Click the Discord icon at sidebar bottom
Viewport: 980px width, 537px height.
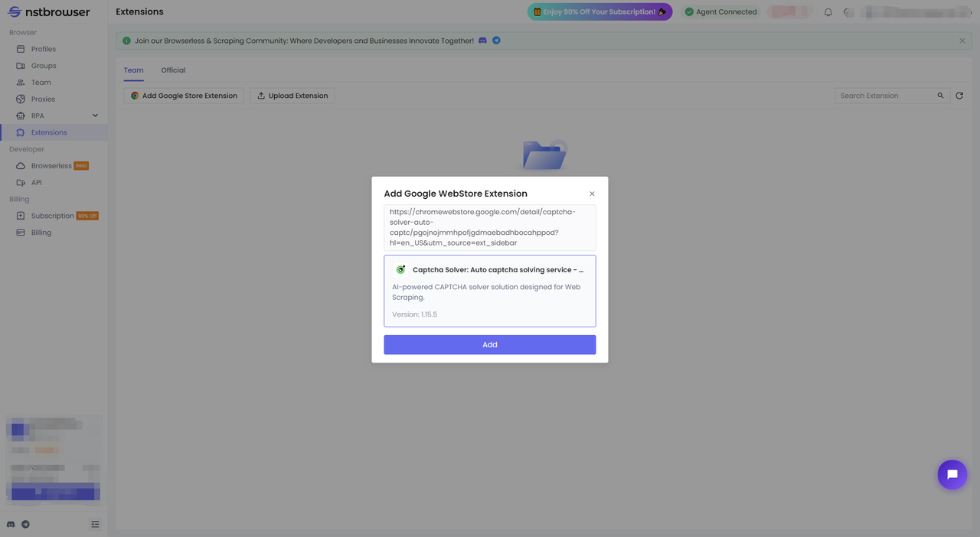coord(11,524)
